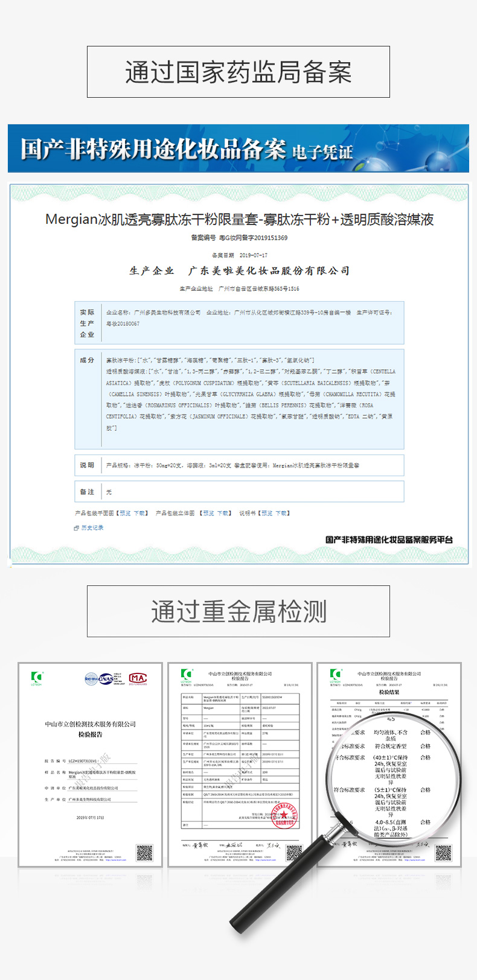The image size is (477, 980).
Task: Click LCTECH logo on the middle report page
Action: pos(187,676)
